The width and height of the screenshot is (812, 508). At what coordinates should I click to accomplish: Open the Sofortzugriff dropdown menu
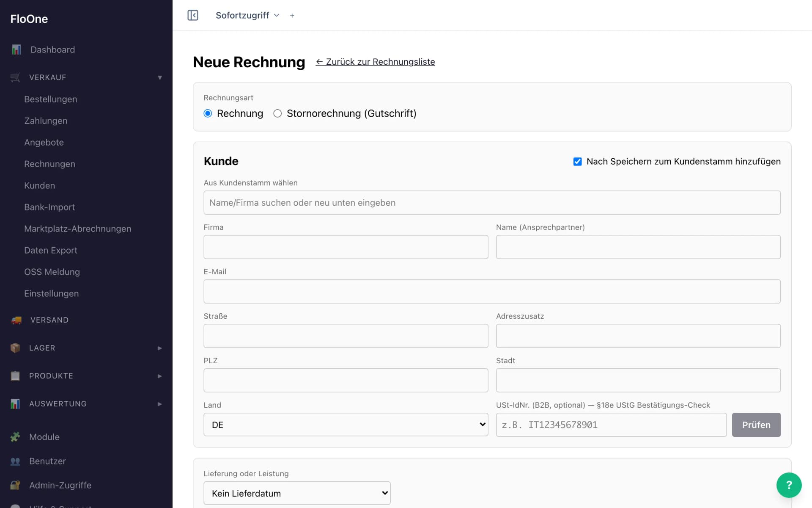tap(247, 15)
